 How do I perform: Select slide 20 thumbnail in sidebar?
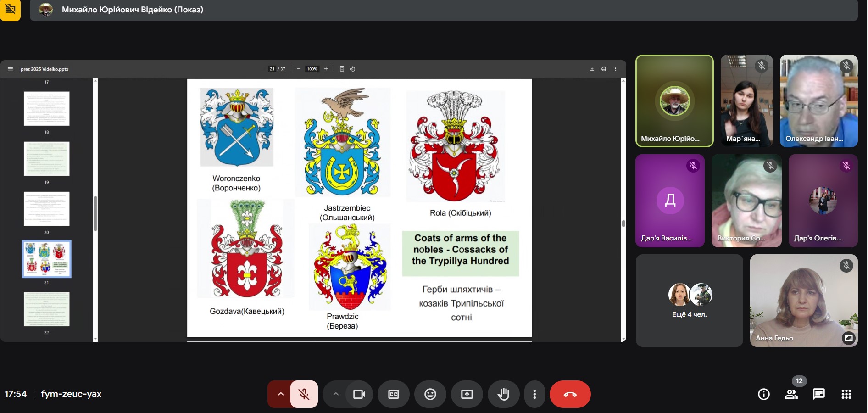pyautogui.click(x=46, y=209)
